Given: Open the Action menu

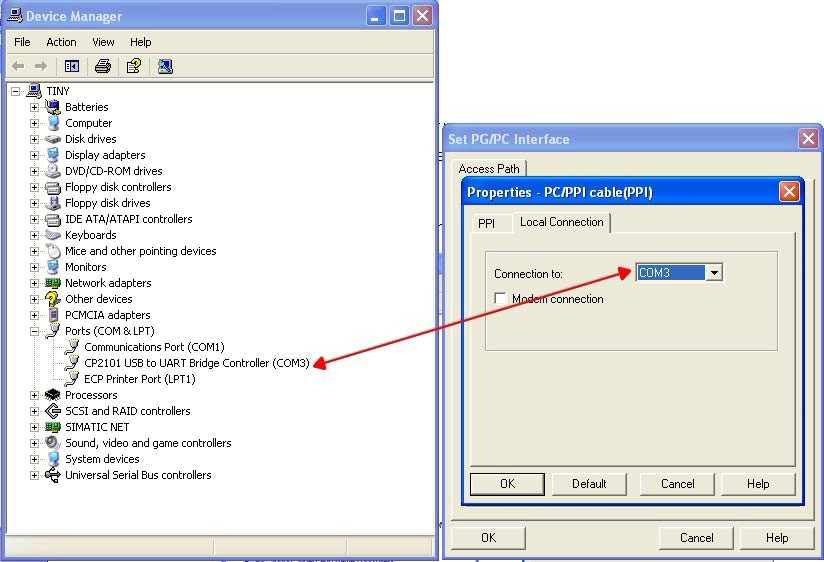Looking at the screenshot, I should click(61, 42).
